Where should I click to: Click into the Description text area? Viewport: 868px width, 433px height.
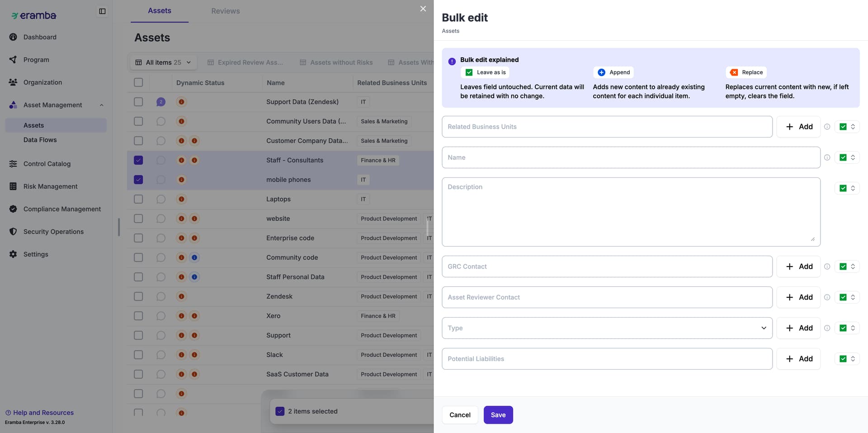[x=631, y=212]
